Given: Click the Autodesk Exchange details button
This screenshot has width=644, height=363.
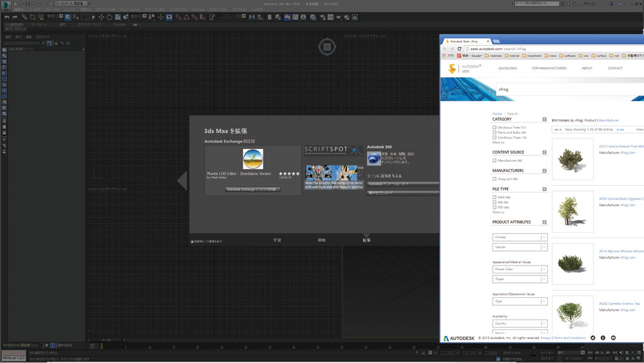Looking at the screenshot, I should pos(253,190).
